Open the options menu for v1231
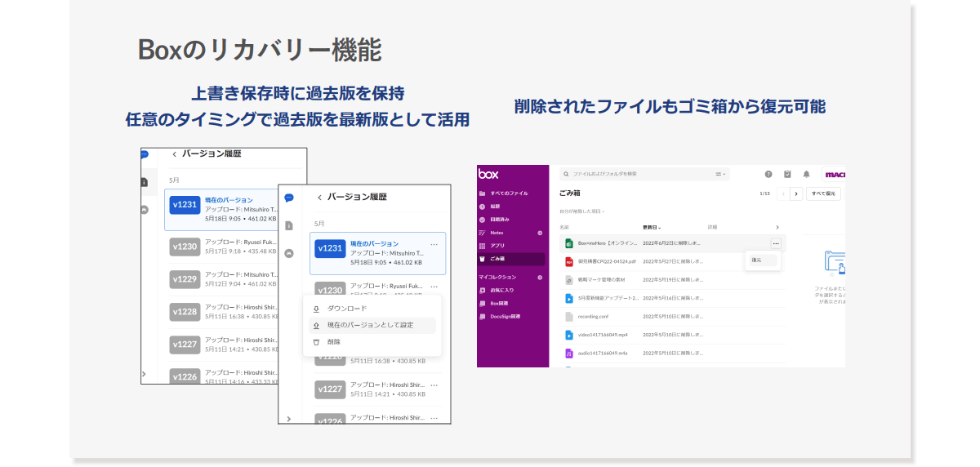The image size is (980, 467). click(x=434, y=243)
